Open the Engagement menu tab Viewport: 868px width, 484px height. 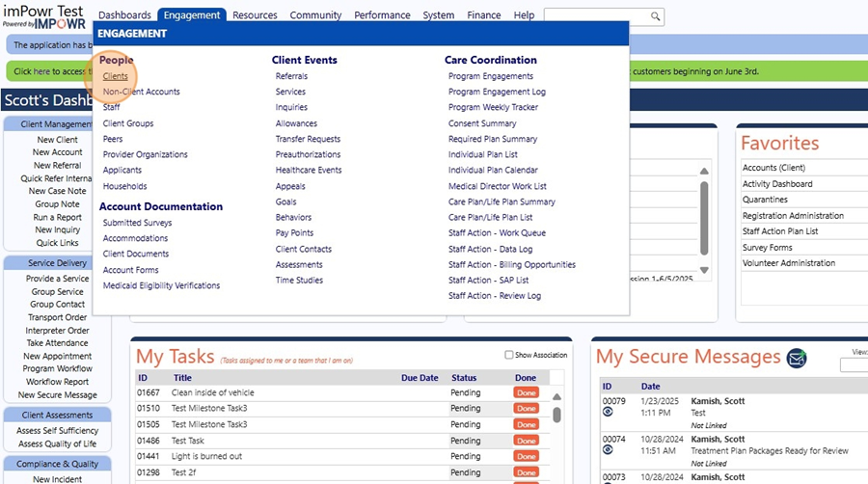(x=192, y=15)
